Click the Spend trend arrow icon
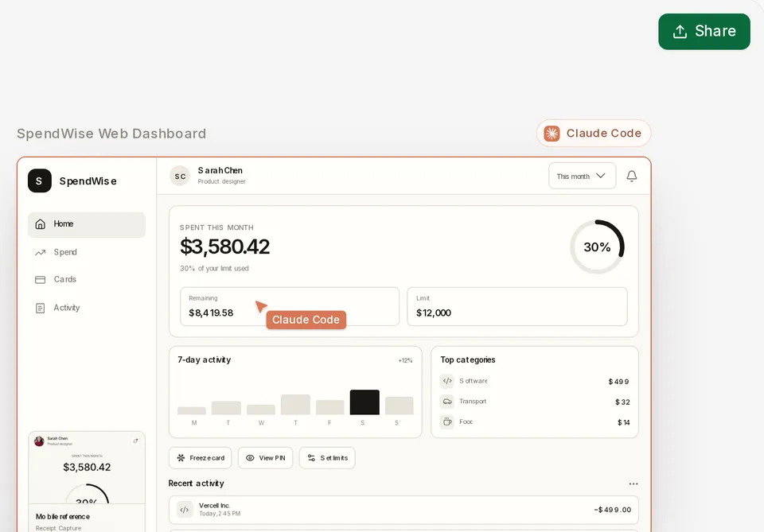Viewport: 764px width, 532px height. [x=41, y=252]
